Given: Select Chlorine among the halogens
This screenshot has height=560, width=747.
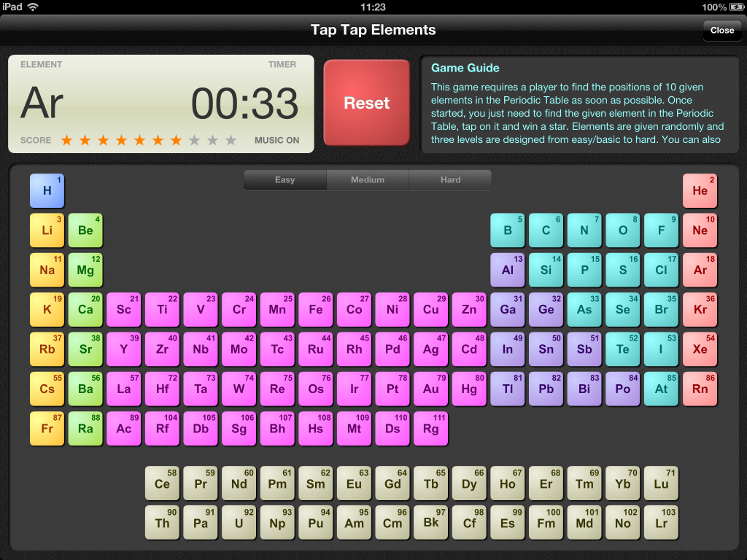Looking at the screenshot, I should point(661,270).
